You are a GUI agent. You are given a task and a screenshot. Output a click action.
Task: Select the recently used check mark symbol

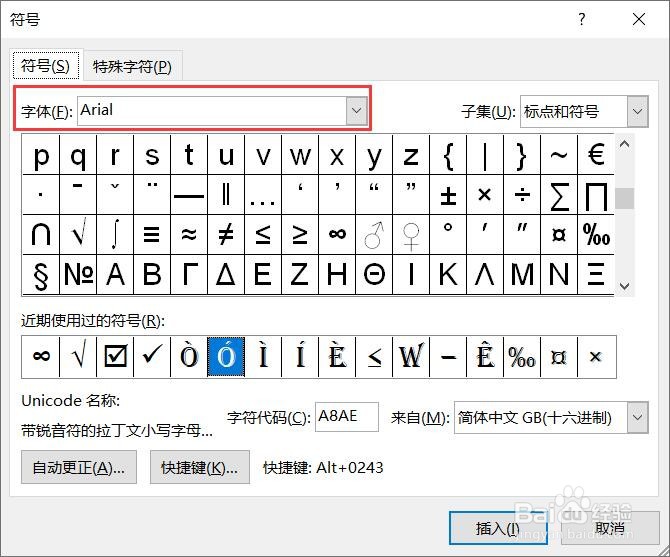tap(152, 357)
